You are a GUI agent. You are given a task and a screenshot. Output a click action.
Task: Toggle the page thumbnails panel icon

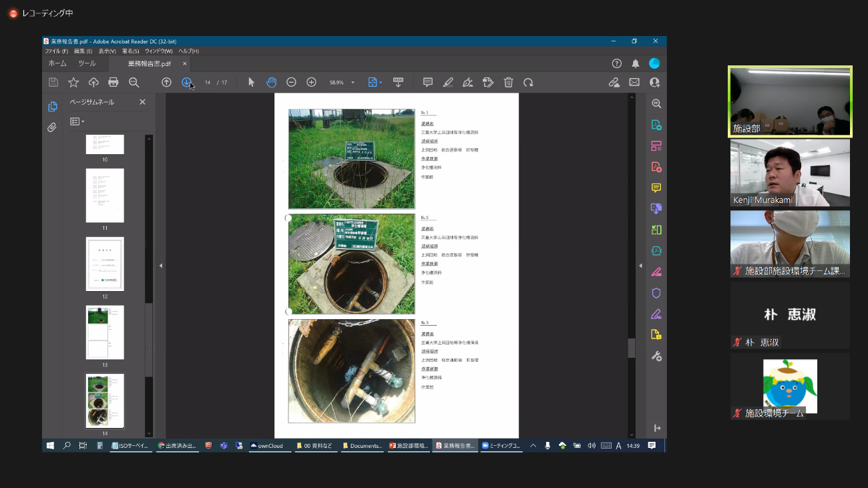(x=52, y=107)
